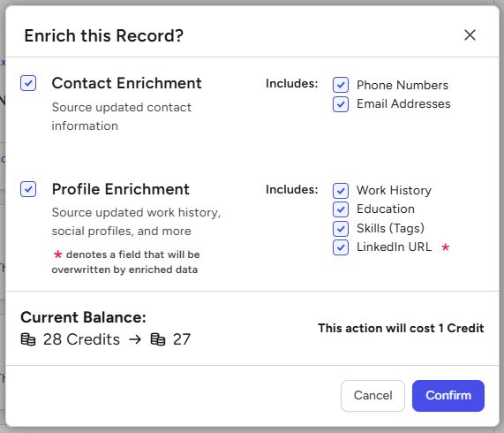Disable the Email Addresses checkbox
The height and width of the screenshot is (433, 504).
(x=341, y=104)
